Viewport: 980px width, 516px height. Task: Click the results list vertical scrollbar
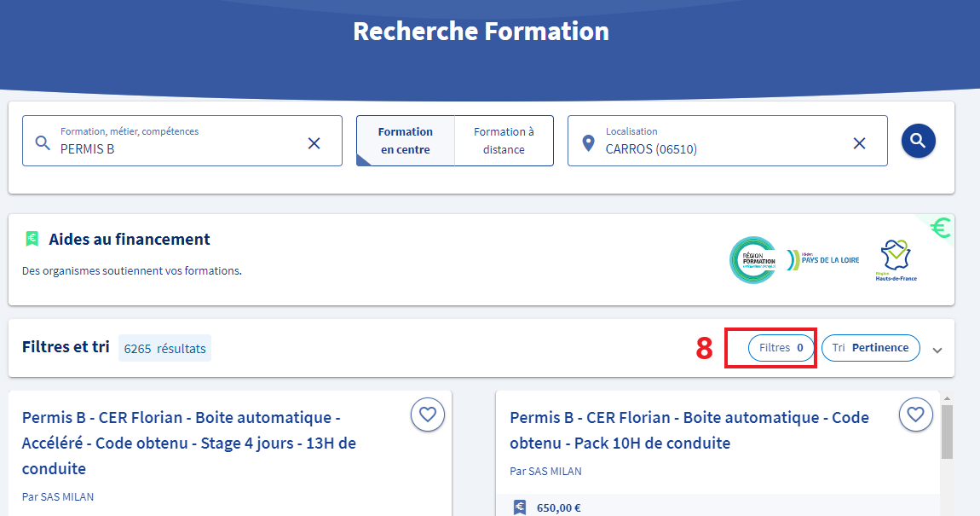(947, 432)
